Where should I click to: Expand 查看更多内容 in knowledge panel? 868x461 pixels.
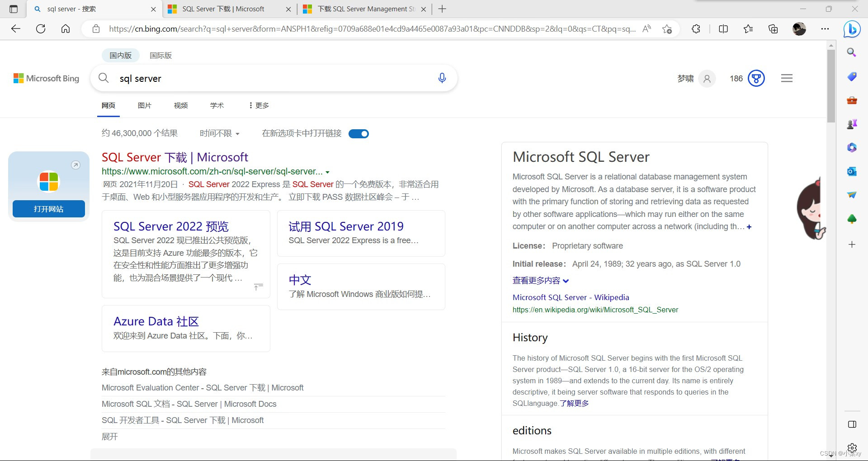point(541,281)
